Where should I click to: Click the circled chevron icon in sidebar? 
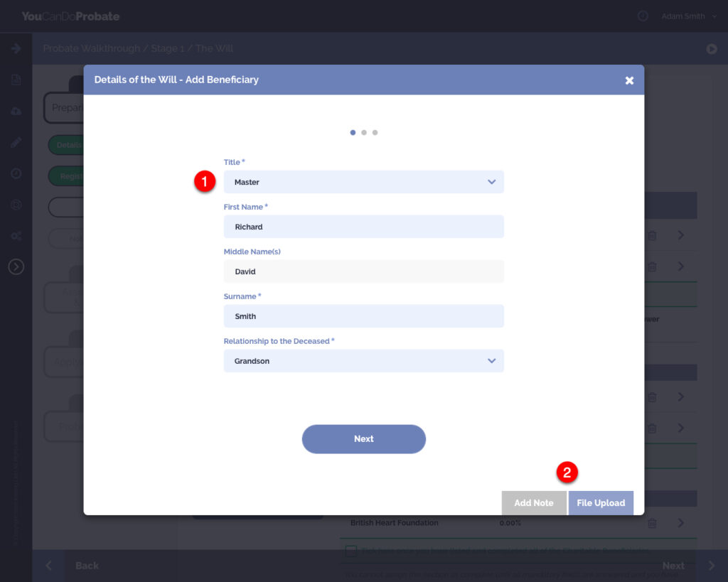(16, 266)
